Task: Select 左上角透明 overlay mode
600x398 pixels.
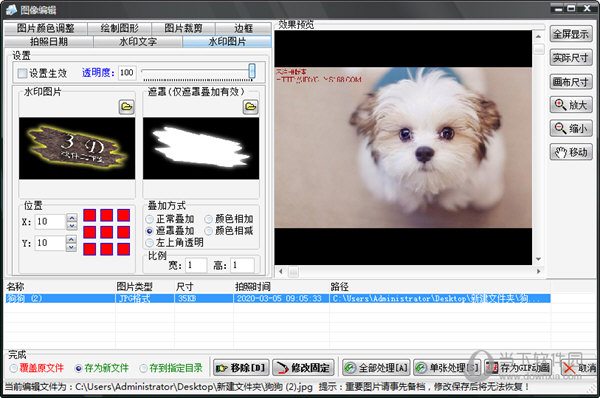Action: click(150, 243)
